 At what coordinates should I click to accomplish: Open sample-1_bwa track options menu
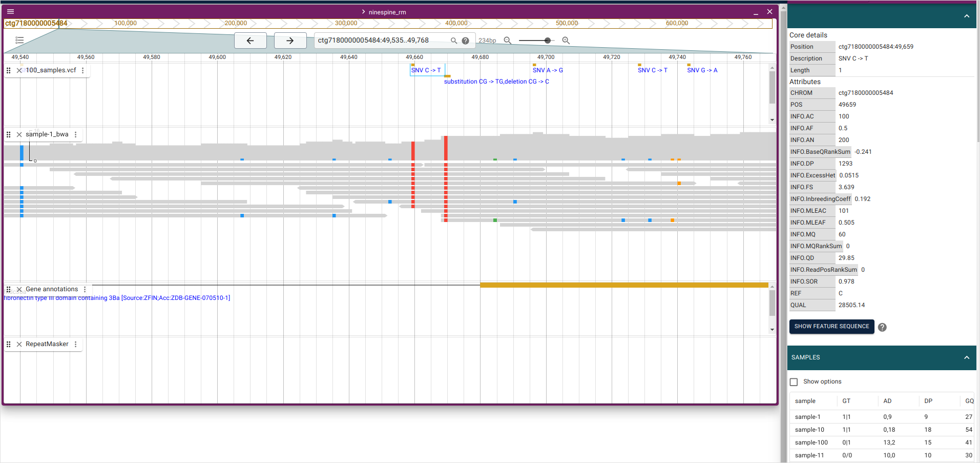pos(76,134)
